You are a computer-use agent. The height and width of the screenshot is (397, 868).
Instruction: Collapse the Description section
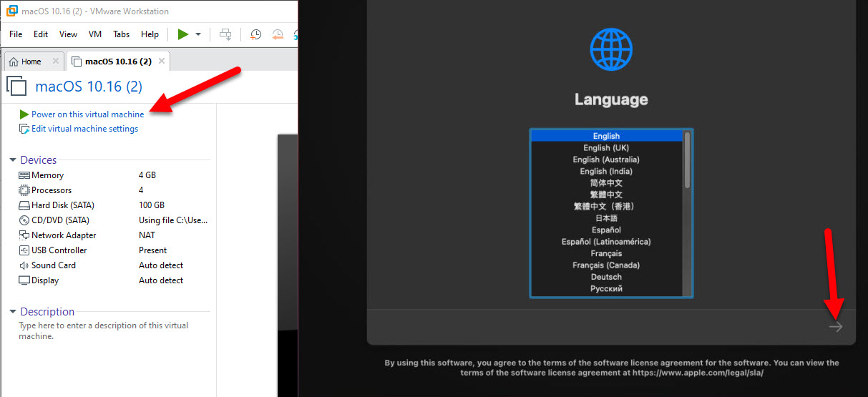[13, 312]
